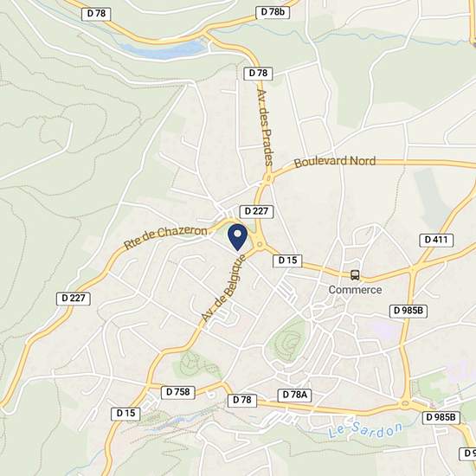
Task: Click the Av. de Belgique street label
Action: 223,288
